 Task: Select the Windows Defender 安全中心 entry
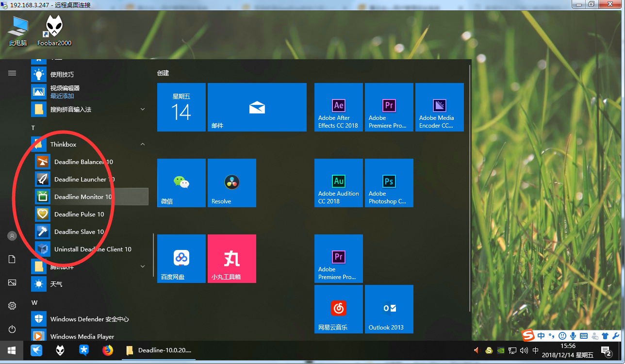click(89, 319)
